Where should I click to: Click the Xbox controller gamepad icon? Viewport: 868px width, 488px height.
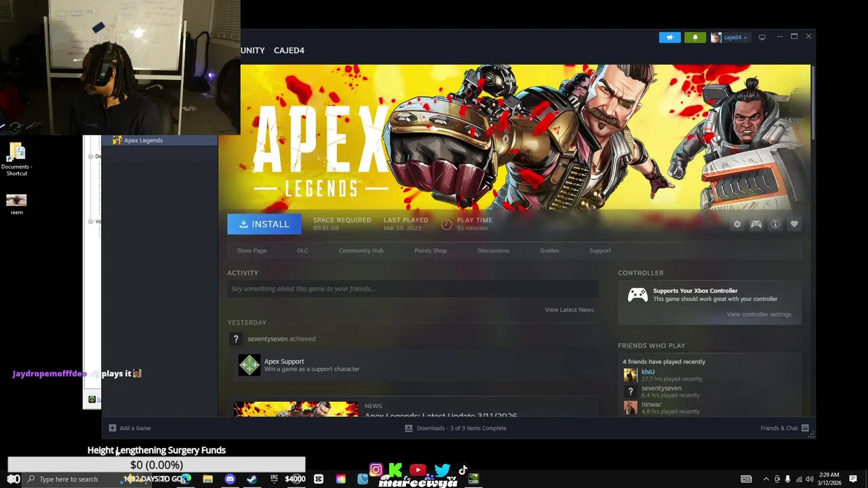tap(637, 295)
